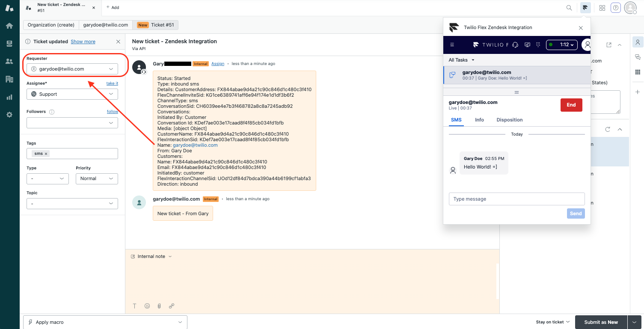644x329 pixels.
Task: Open the Followers dropdown
Action: [72, 123]
